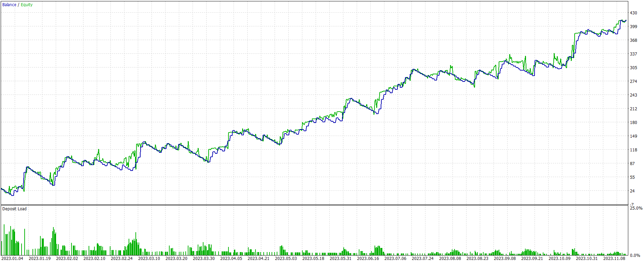The image size is (644, 262).
Task: Select the 0.0% deposit load scale label
Action: (x=635, y=255)
